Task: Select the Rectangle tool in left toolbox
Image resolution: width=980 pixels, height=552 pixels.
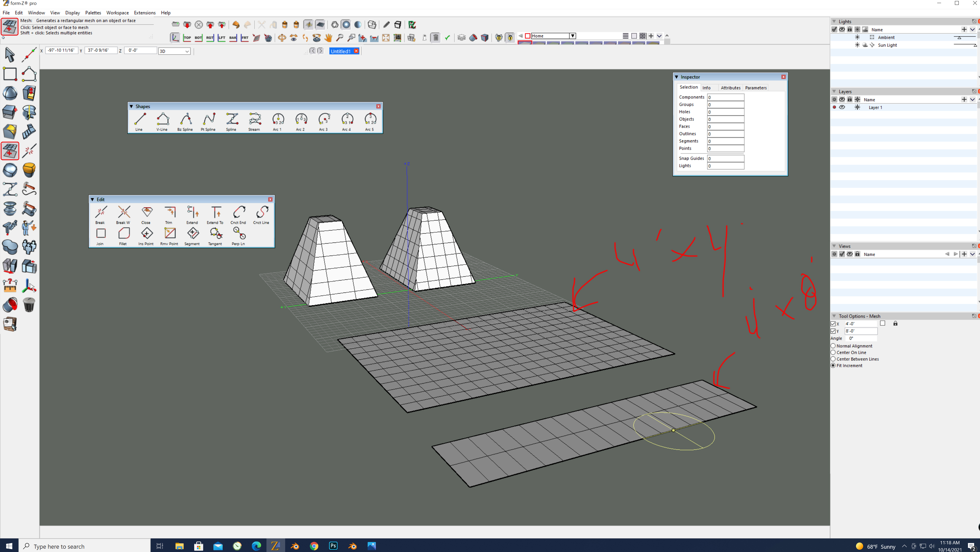Action: point(10,74)
